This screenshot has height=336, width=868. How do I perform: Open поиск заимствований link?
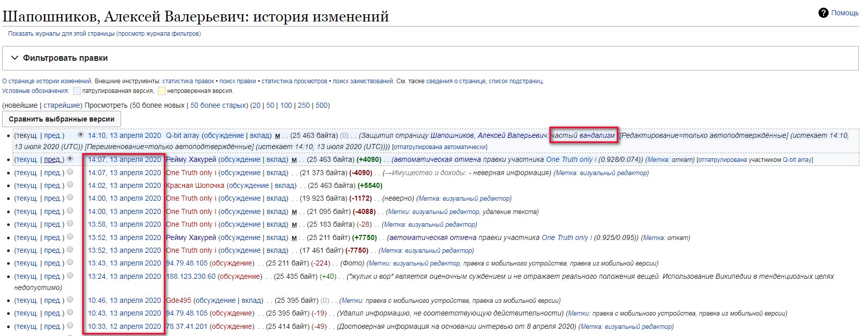[x=363, y=81]
